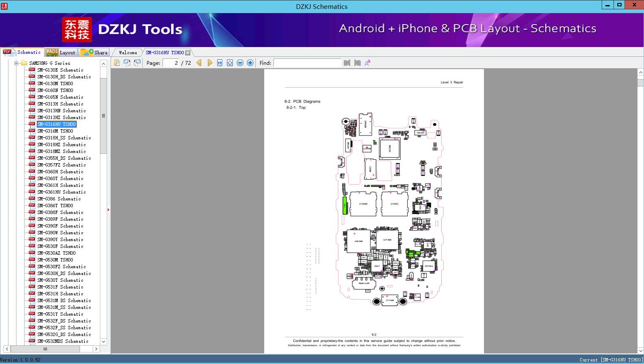Open SM-G386 Schematic entry
644x364 pixels.
pos(59,199)
